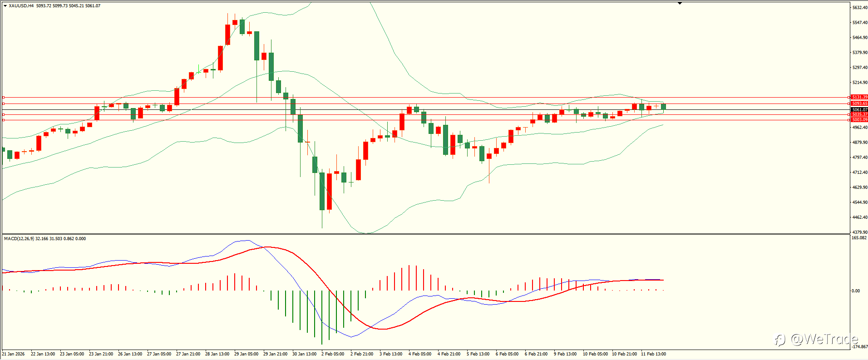Click the red 5131.39 price label
This screenshot has height=360, width=868.
[x=859, y=97]
